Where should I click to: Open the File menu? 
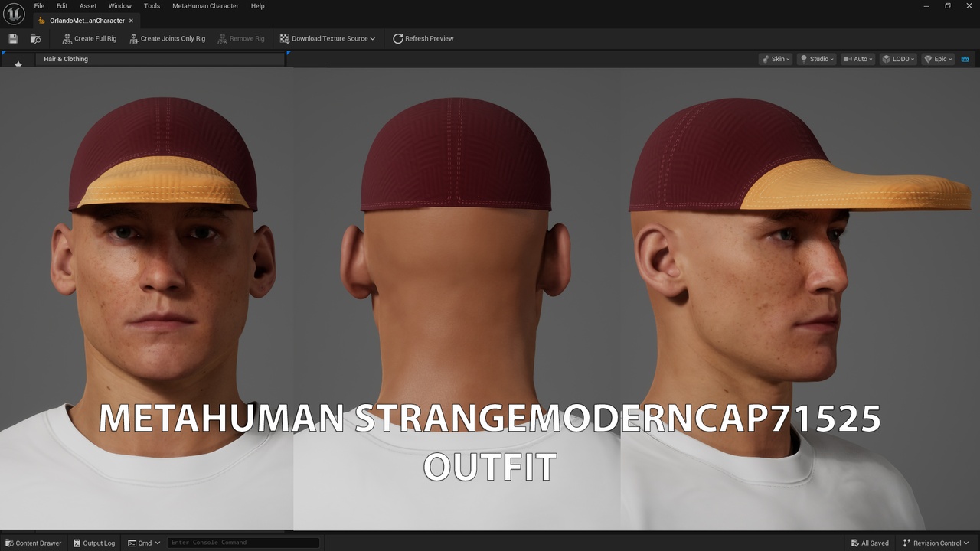point(39,5)
